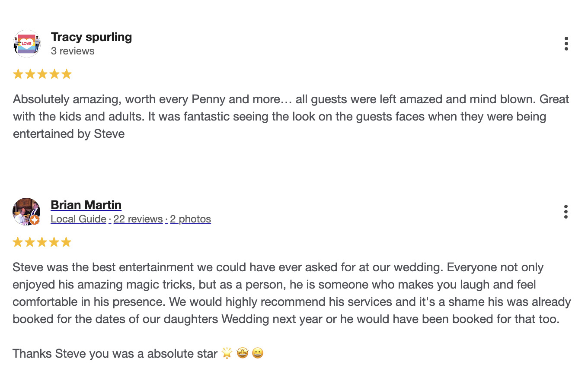Screen dimensions: 588x381
Task: Open Brian Martin's 22 reviews
Action: point(138,219)
